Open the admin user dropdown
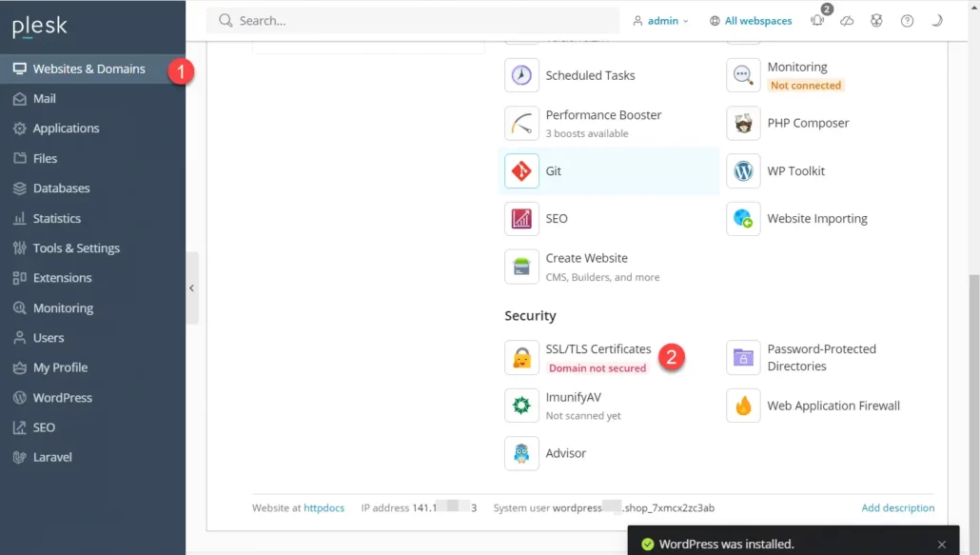This screenshot has height=555, width=980. 660,21
